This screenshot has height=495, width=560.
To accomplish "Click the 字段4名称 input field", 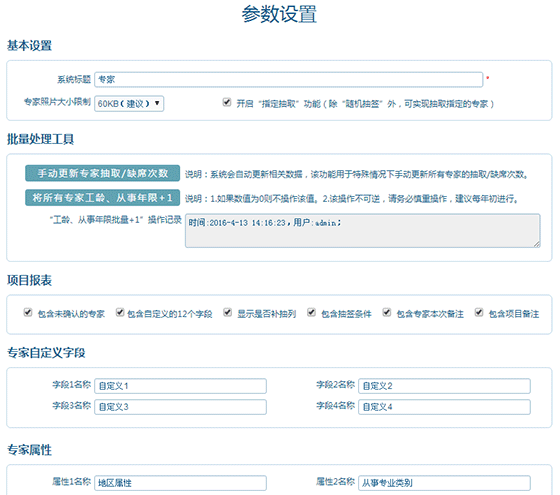I will tap(444, 407).
